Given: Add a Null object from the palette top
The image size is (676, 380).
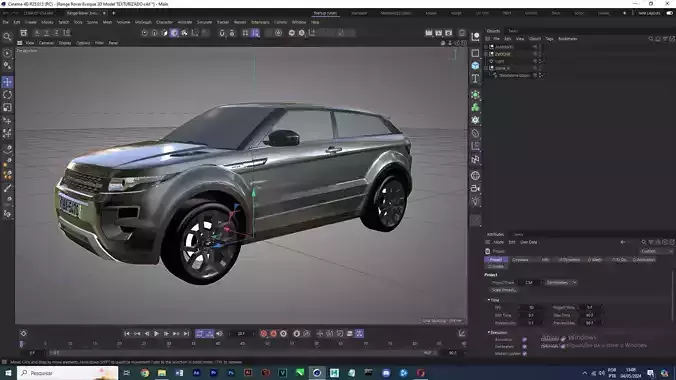Looking at the screenshot, I should 475,37.
